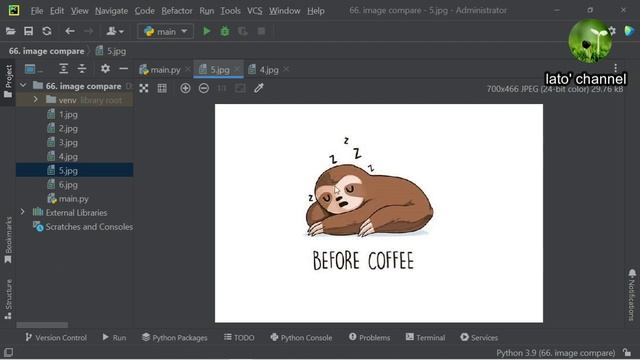Hide the Project panel with minus icon
640x360 pixels.
point(123,69)
